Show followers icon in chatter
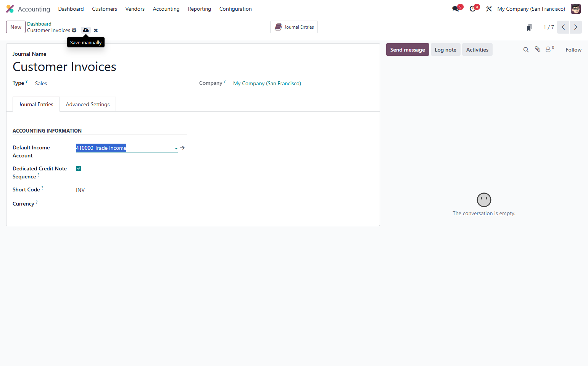 (x=550, y=49)
